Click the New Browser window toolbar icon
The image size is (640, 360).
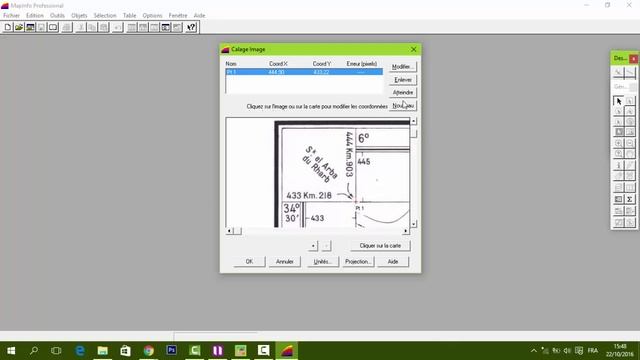click(131, 27)
